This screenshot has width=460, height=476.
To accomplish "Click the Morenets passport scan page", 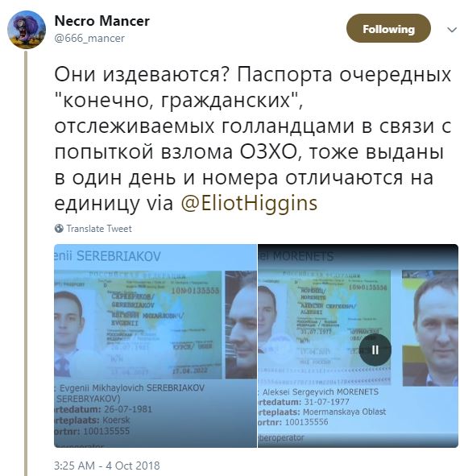I will point(325,327).
